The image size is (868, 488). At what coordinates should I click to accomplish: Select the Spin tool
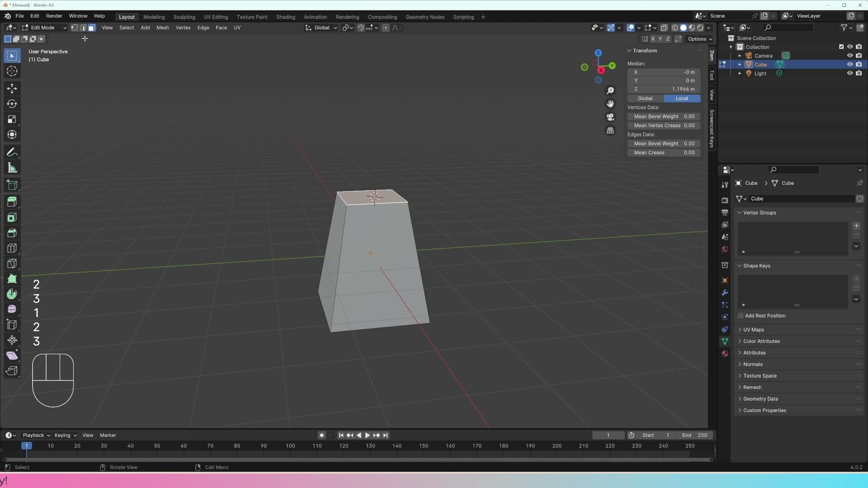tap(12, 294)
